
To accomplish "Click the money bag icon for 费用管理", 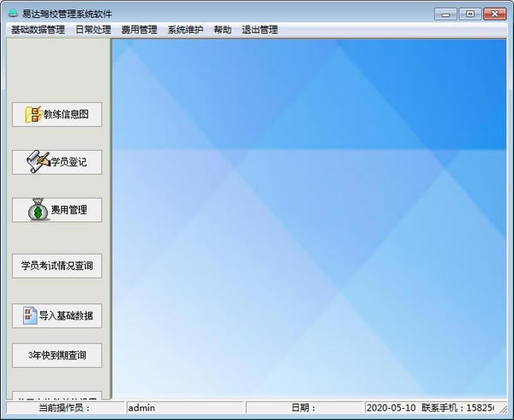I will click(x=39, y=210).
